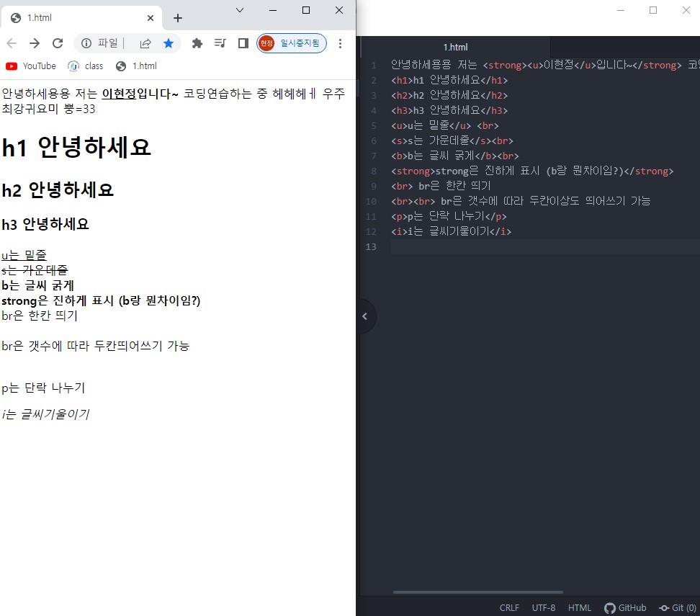Click the underlined 'u는 밑줄' text

click(24, 255)
